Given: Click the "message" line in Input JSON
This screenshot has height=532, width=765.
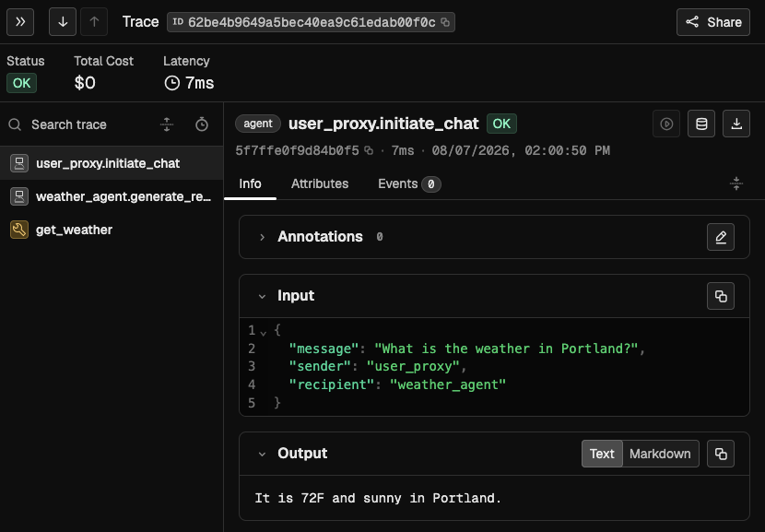Looking at the screenshot, I should click(467, 349).
